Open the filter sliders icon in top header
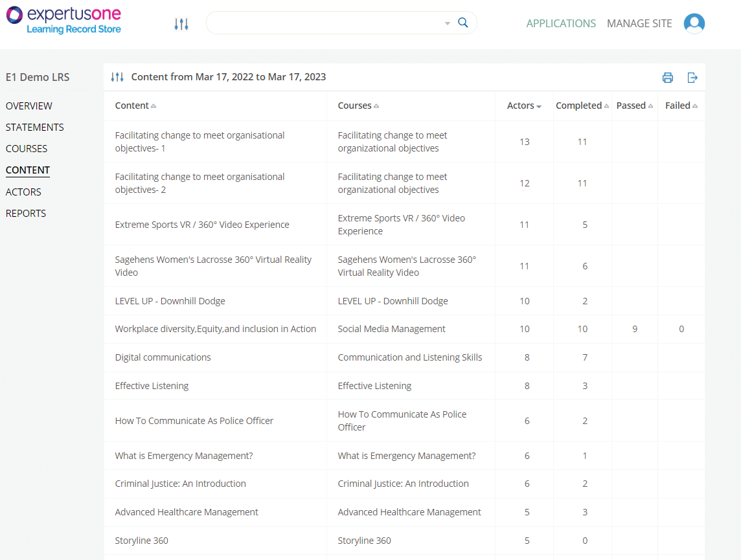Screen dimensions: 741x560 coord(181,23)
